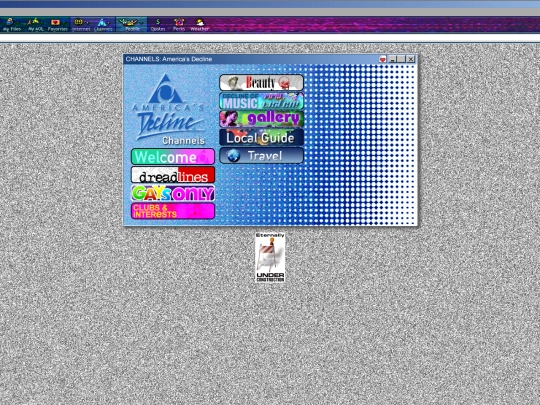
Task: Check the Weather toolbar icon
Action: click(200, 24)
